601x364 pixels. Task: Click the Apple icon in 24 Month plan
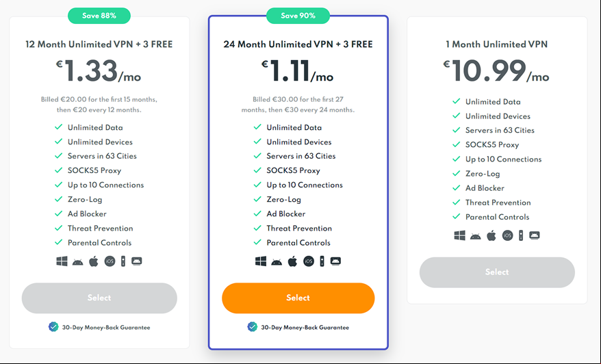[292, 261]
